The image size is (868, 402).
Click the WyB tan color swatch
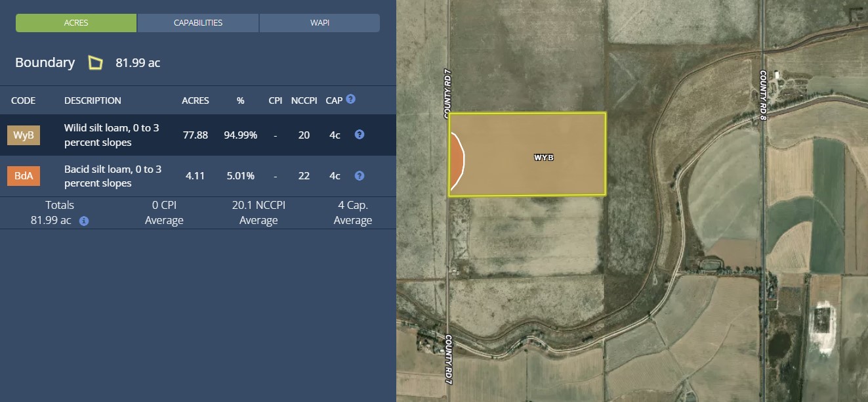[24, 135]
